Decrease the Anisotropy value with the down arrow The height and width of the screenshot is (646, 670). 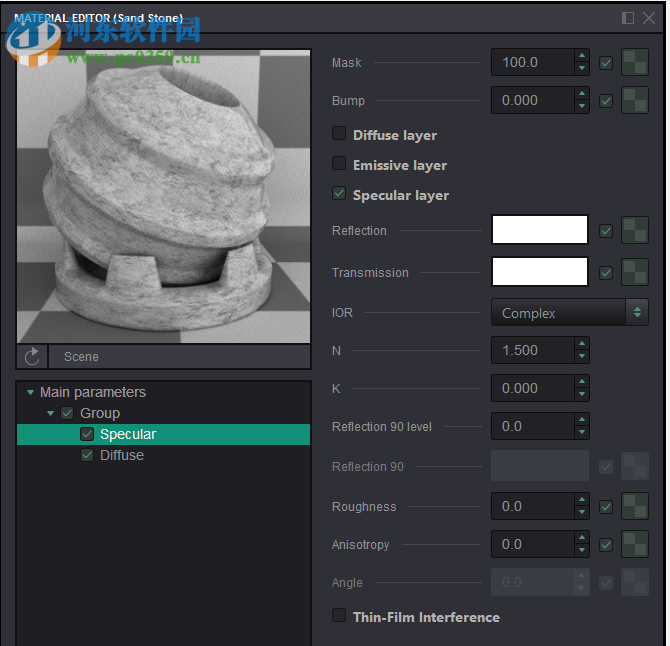point(582,550)
